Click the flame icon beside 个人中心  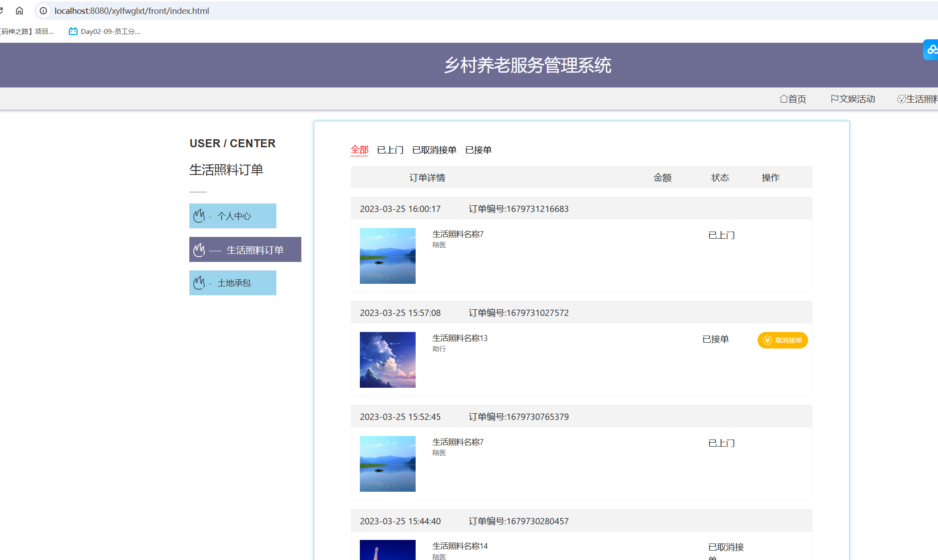click(199, 216)
